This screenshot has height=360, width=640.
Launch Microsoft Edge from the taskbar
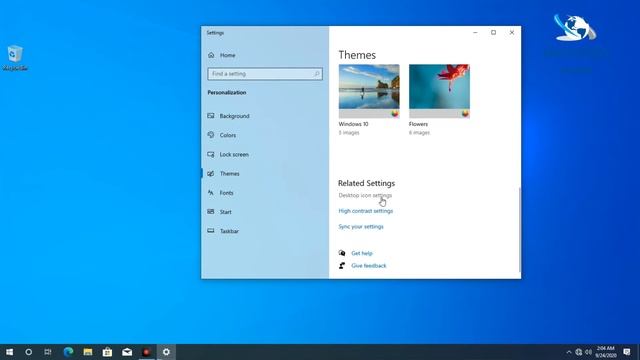click(68, 352)
